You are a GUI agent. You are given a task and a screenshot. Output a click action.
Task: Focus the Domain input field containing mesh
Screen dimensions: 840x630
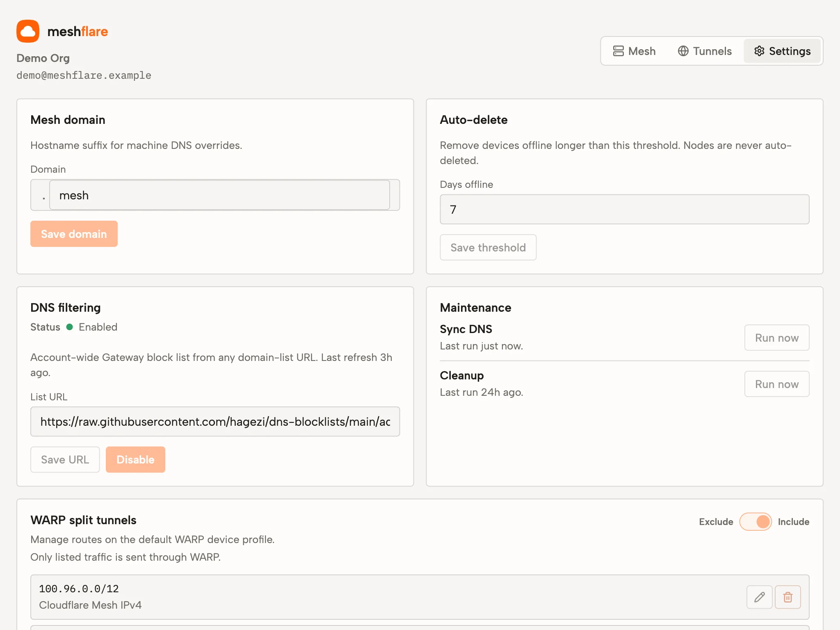[219, 195]
